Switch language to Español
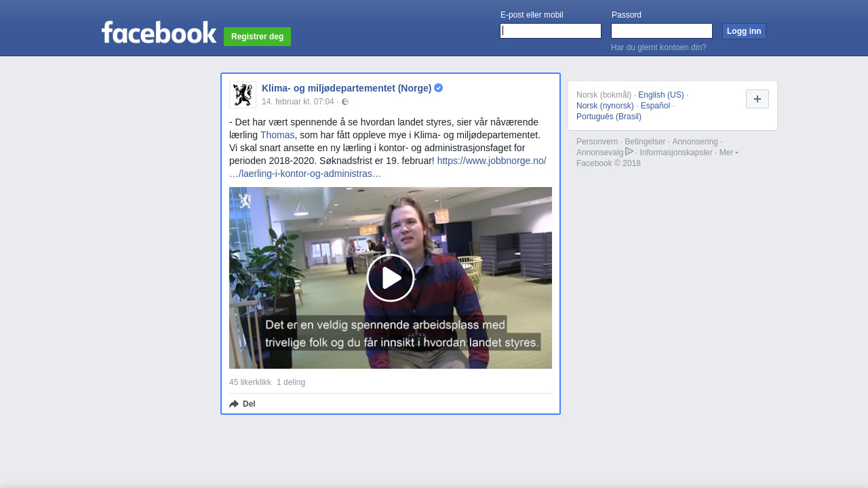Image resolution: width=868 pixels, height=488 pixels. click(655, 106)
